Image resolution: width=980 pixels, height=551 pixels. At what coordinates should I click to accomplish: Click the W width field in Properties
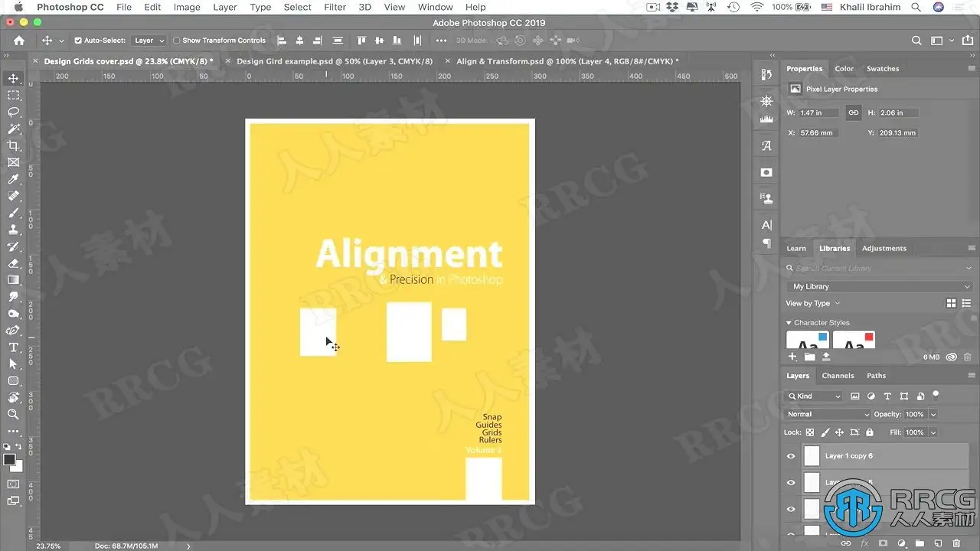[818, 112]
